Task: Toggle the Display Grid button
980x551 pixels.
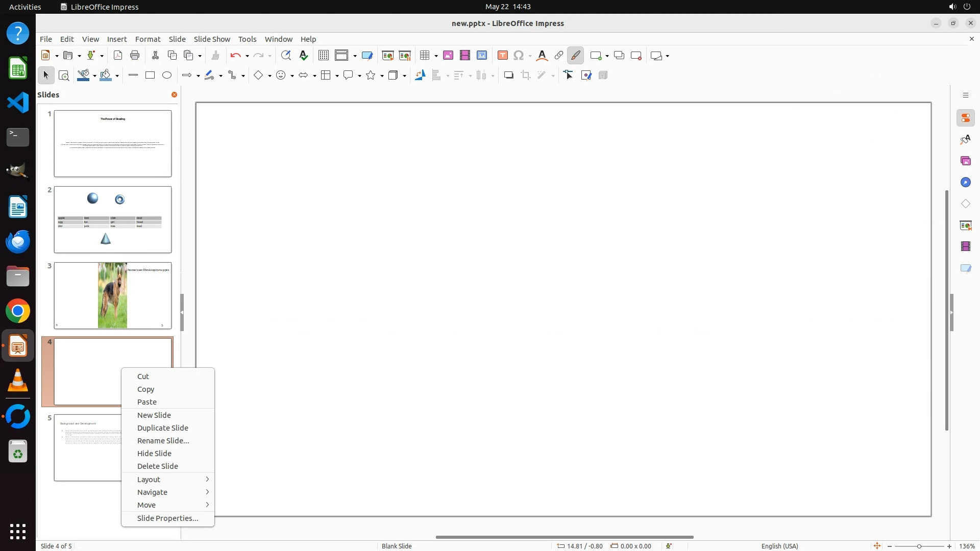Action: [x=324, y=56]
